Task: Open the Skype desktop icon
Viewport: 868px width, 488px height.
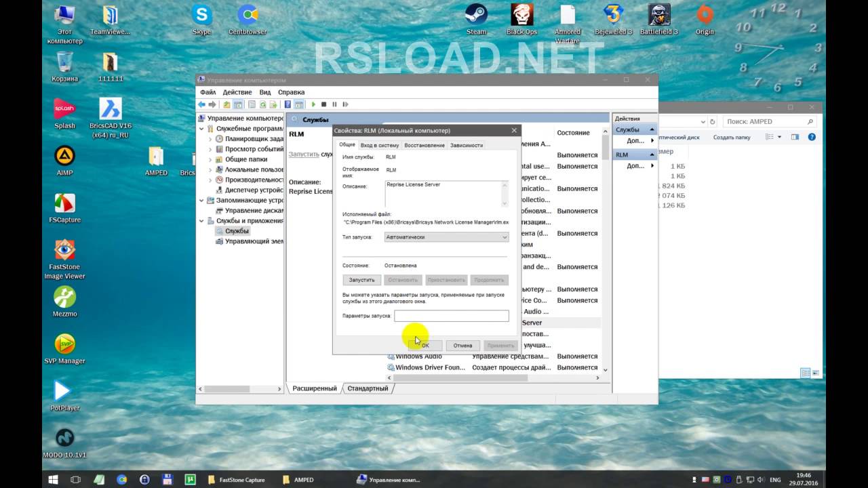Action: pyautogui.click(x=201, y=19)
